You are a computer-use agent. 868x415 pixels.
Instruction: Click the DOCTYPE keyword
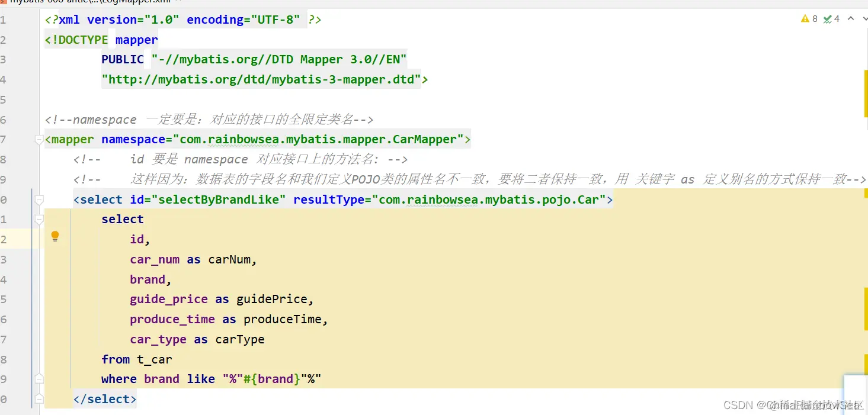(80, 40)
